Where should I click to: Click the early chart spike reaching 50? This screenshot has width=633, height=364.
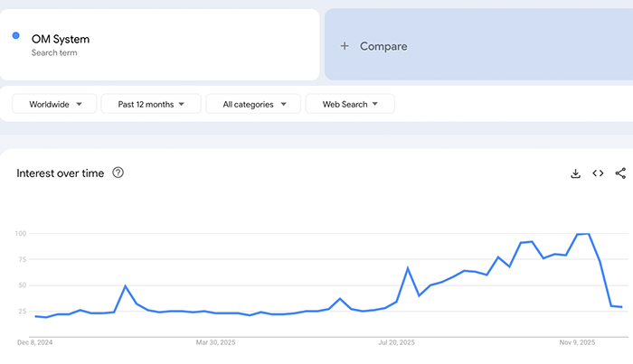pyautogui.click(x=126, y=286)
